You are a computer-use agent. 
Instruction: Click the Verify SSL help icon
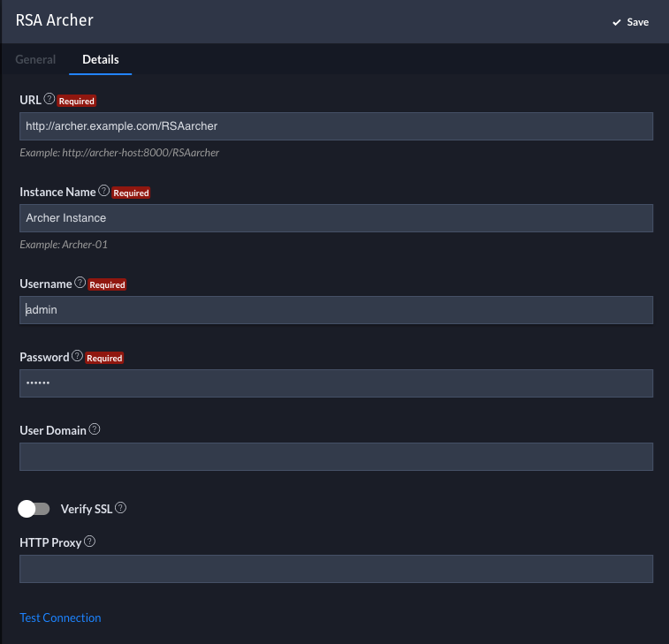pos(121,508)
